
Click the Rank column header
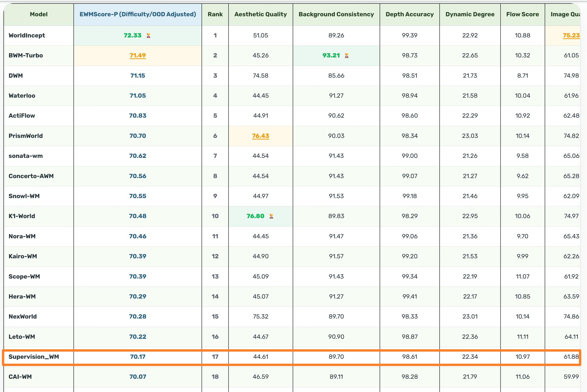(x=215, y=14)
